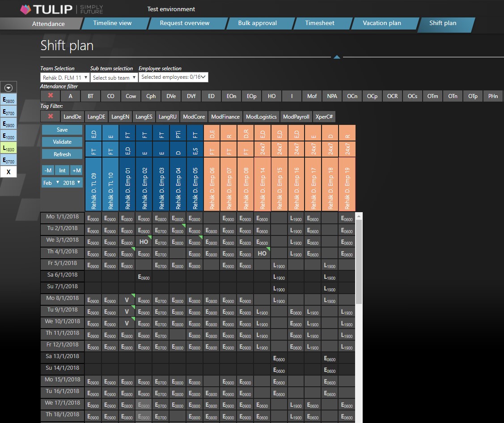The image size is (504, 423).
Task: Toggle the ModPayroll tag filter
Action: [x=296, y=116]
